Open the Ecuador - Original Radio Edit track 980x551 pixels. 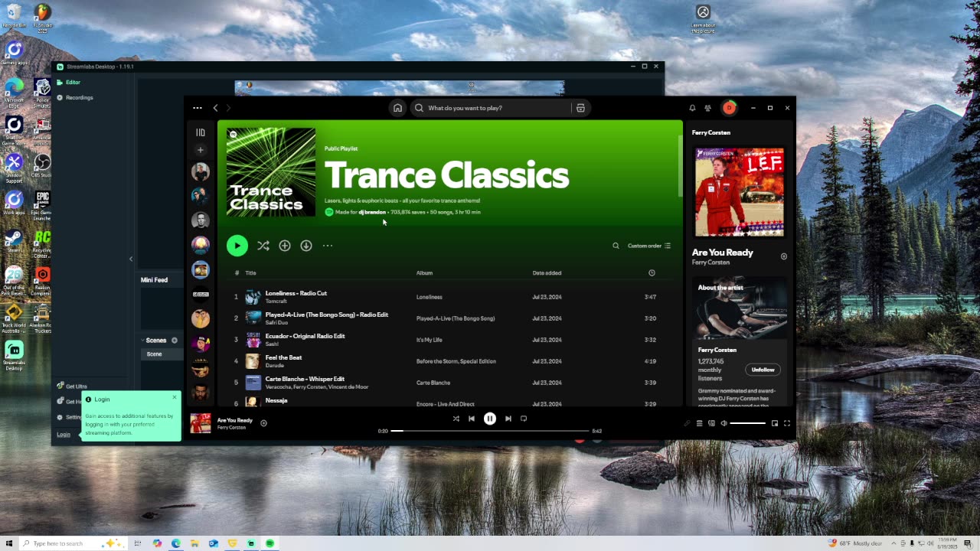point(305,336)
